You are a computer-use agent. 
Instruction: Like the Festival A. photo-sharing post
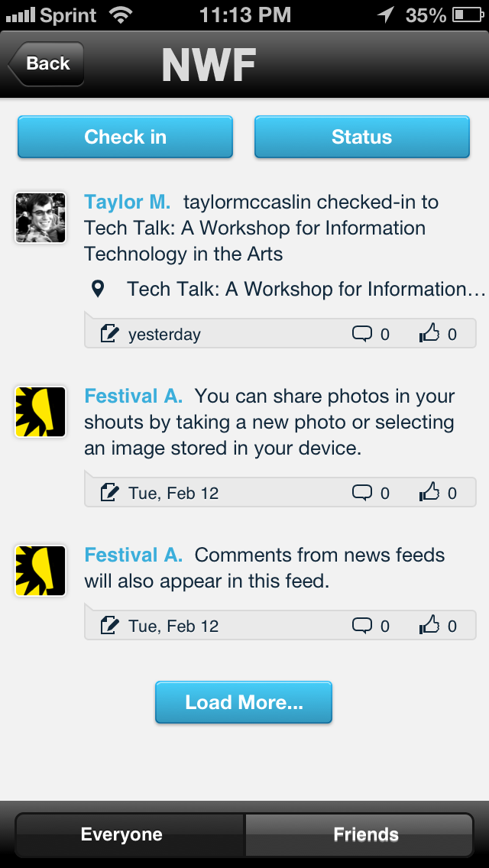(430, 493)
